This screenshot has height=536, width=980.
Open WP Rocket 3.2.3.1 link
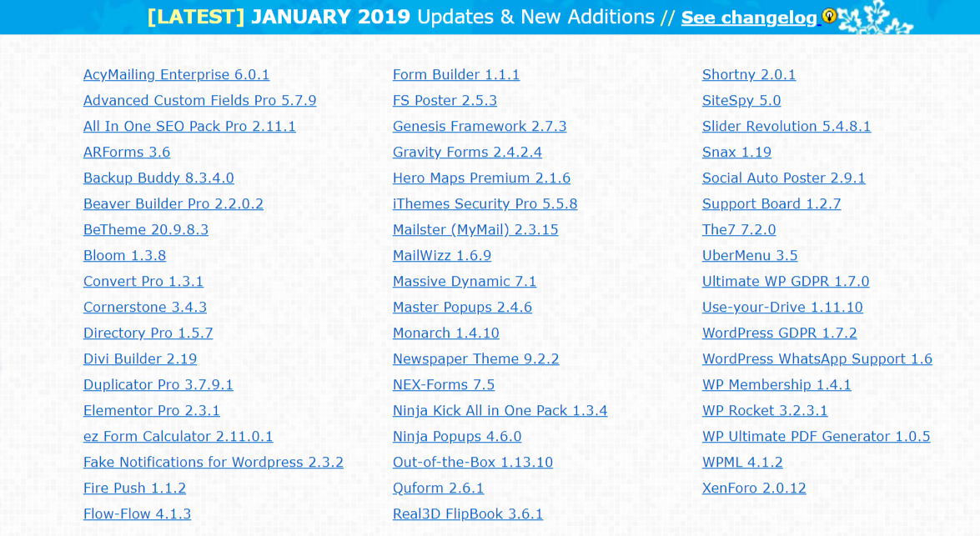(764, 410)
